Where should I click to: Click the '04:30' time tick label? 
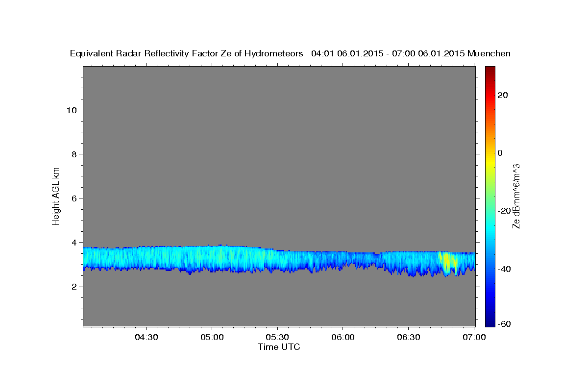point(147,337)
